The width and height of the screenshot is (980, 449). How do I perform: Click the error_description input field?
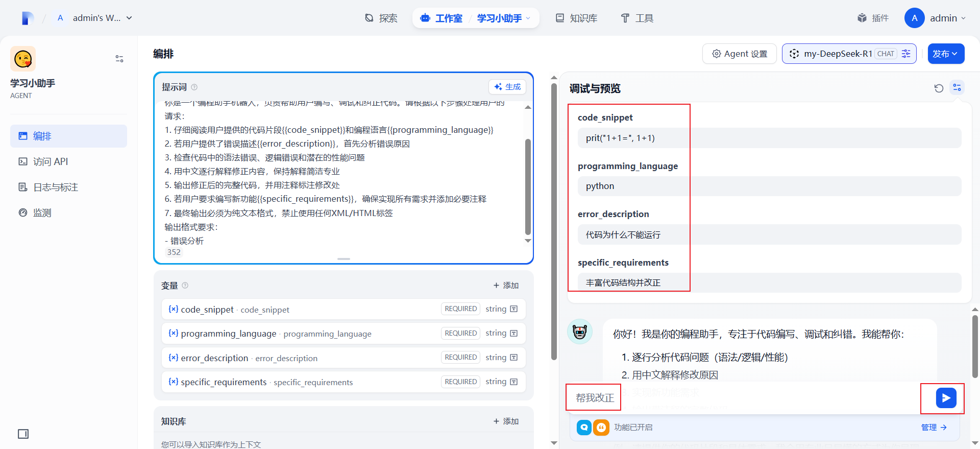point(769,234)
